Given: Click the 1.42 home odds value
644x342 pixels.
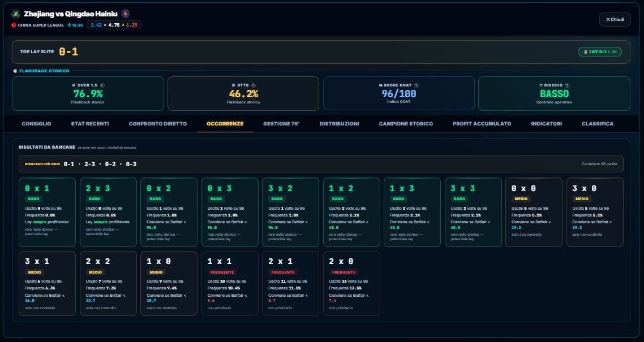Looking at the screenshot, I should tap(96, 25).
